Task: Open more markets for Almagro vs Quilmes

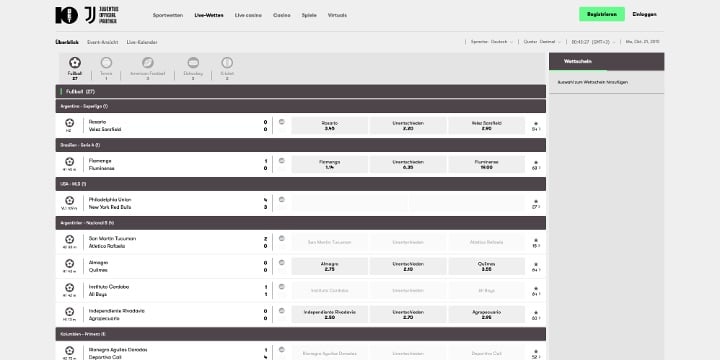Action: tap(536, 270)
